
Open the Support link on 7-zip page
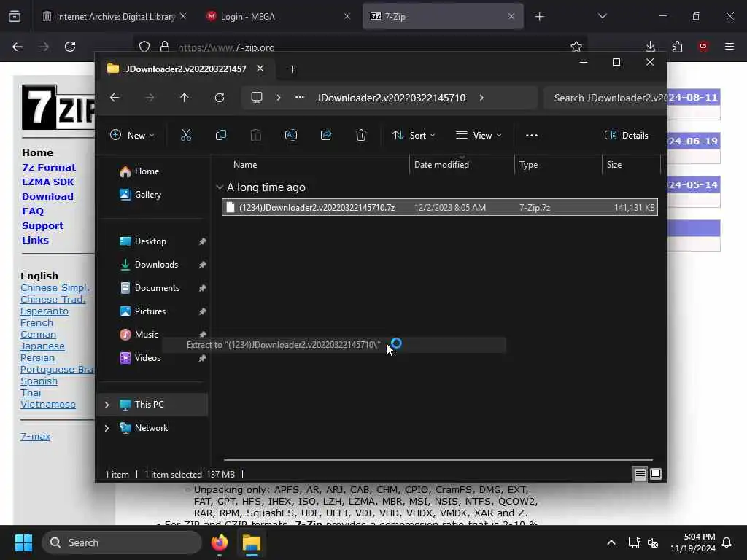click(42, 226)
